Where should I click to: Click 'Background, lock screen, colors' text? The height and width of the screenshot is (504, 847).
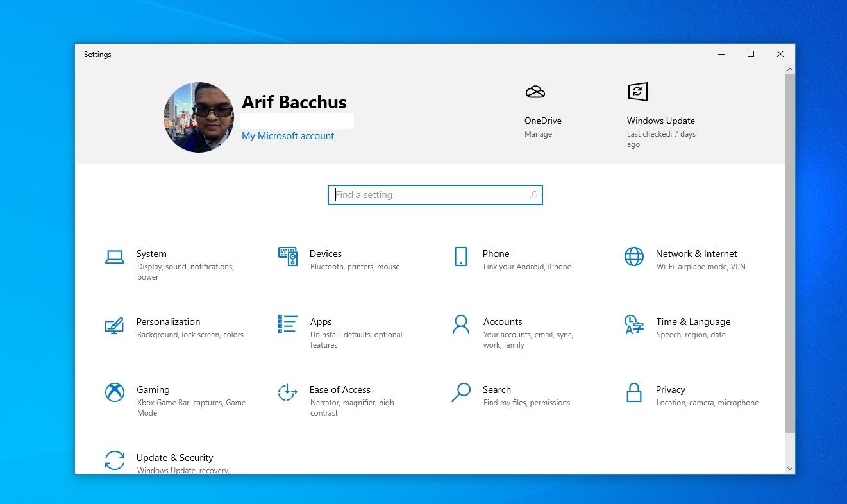coord(190,335)
